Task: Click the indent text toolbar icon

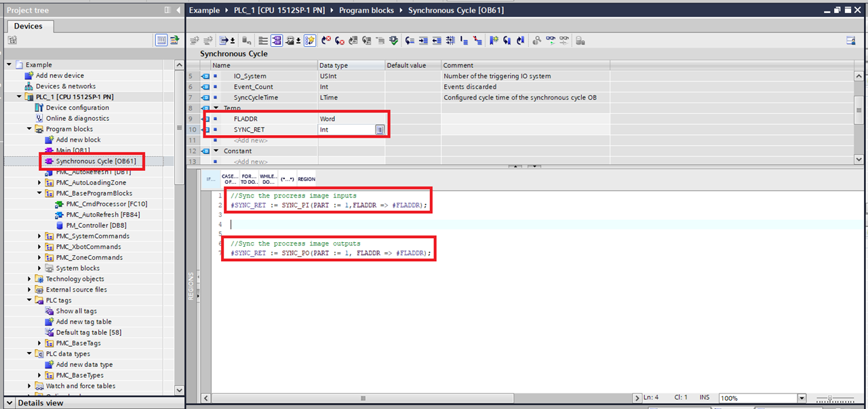Action: [423, 41]
